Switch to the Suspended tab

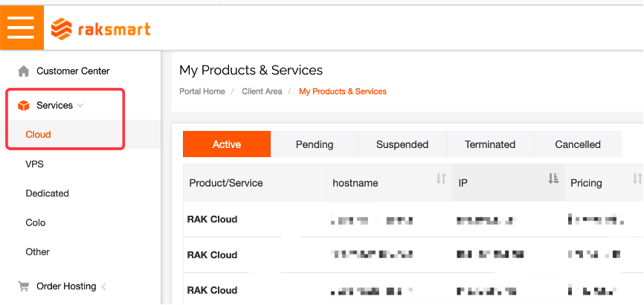pos(402,144)
